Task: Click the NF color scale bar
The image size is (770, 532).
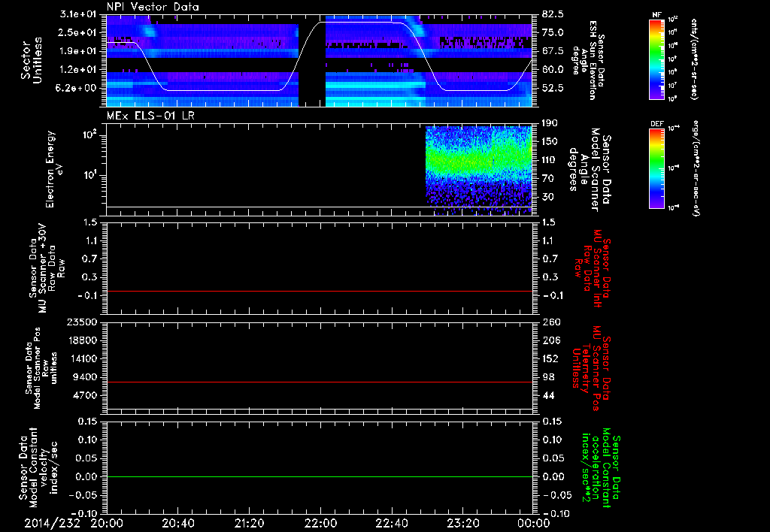Action: [x=655, y=59]
